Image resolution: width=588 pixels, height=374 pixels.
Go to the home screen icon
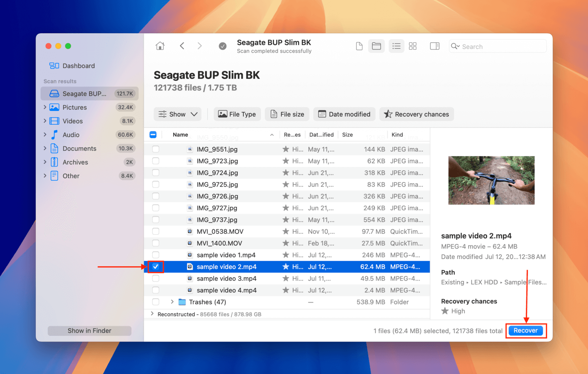pyautogui.click(x=160, y=46)
